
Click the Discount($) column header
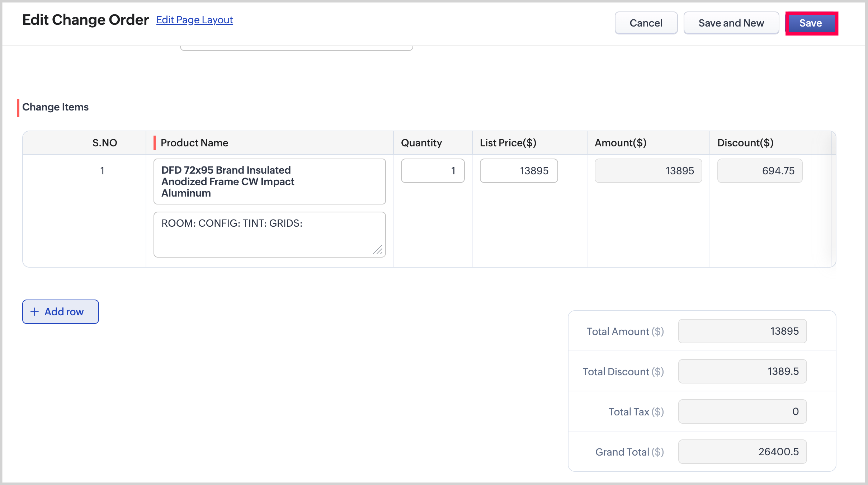tap(745, 143)
